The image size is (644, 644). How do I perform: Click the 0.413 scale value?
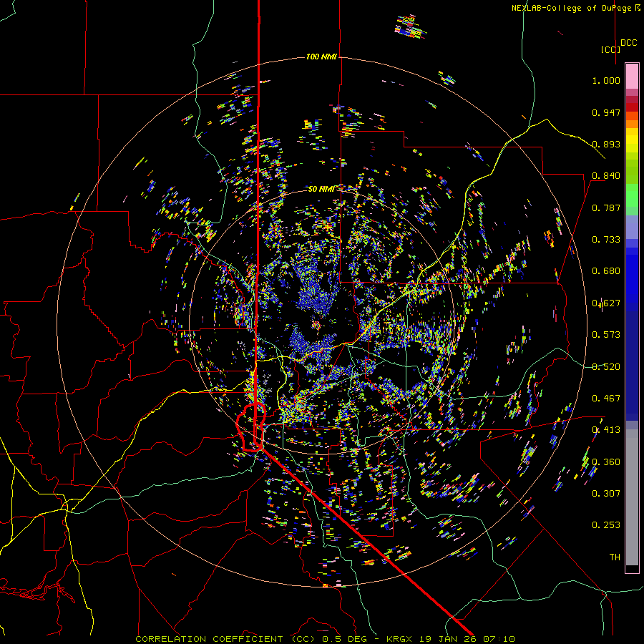coord(606,430)
